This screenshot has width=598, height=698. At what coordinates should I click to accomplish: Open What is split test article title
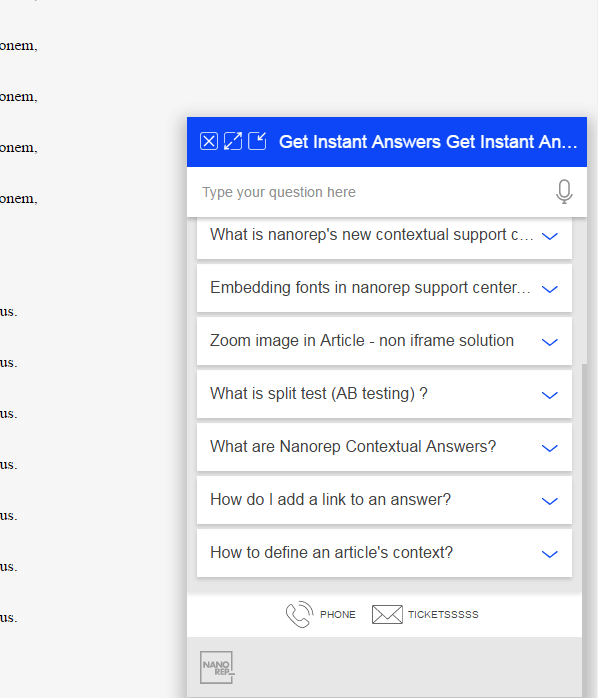point(319,394)
